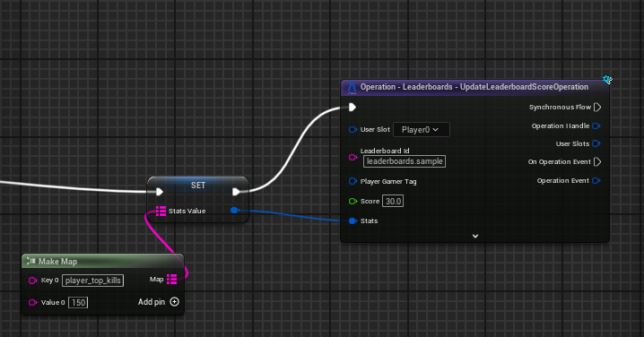The height and width of the screenshot is (337, 644).
Task: Click the Score input pin
Action: (352, 201)
